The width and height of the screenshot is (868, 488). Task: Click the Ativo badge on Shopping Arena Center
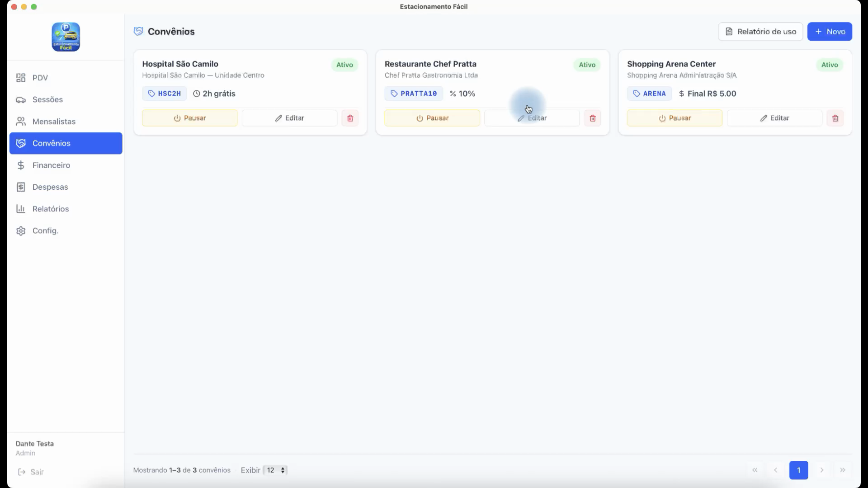click(x=830, y=65)
